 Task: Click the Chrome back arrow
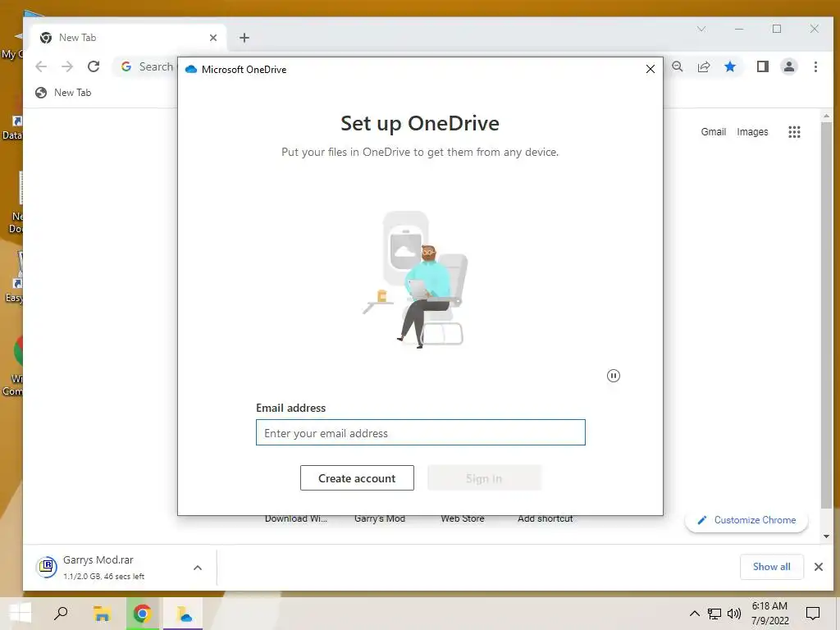(x=41, y=66)
